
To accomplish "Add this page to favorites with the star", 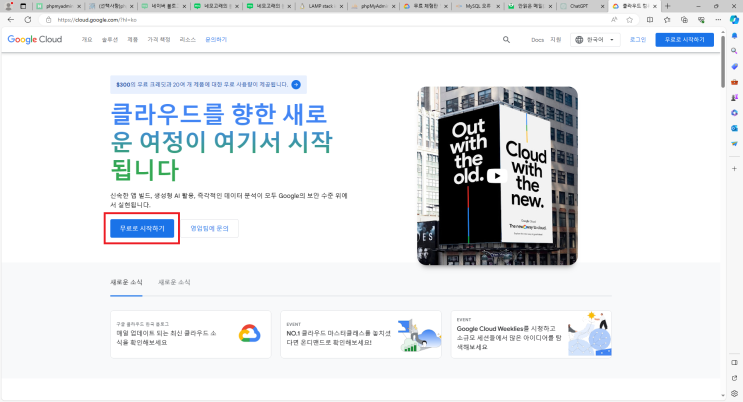I will tap(629, 20).
